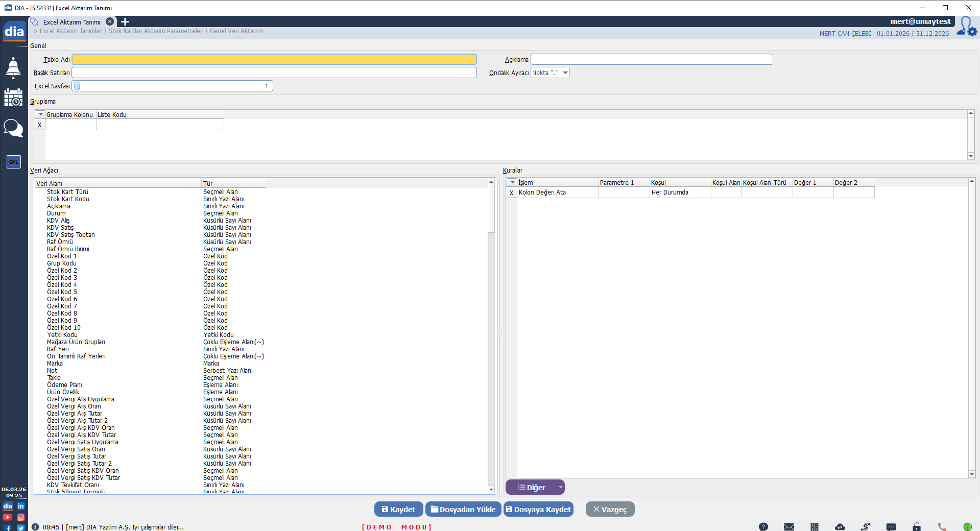This screenshot has width=980, height=531.
Task: Open the calculator icon in status bar
Action: [814, 526]
